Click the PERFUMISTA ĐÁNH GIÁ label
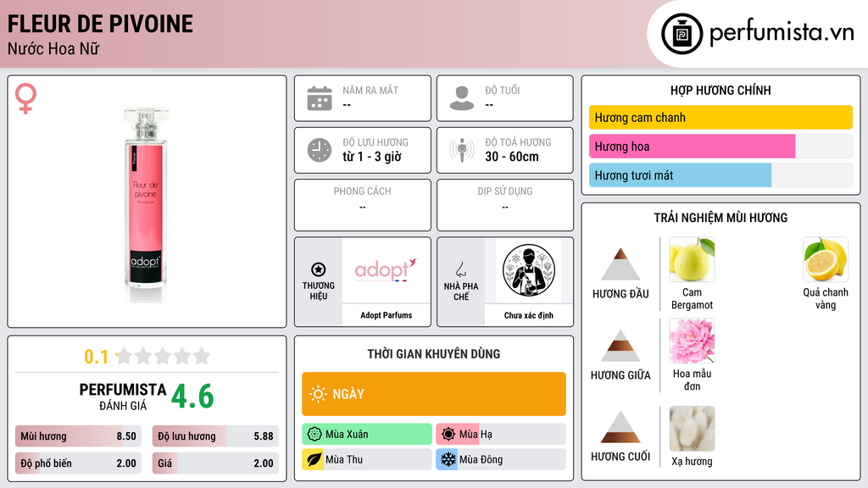Screen dimensions: 868x488 tap(122, 396)
